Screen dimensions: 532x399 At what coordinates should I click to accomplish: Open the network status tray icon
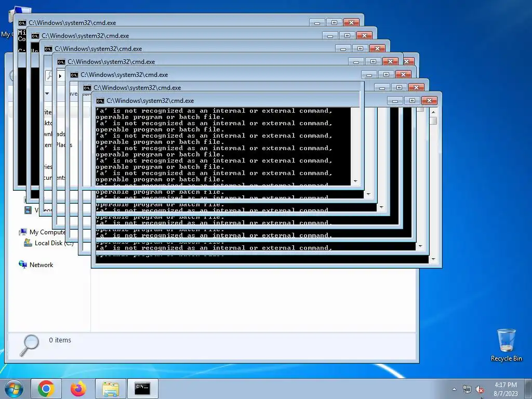tap(467, 390)
